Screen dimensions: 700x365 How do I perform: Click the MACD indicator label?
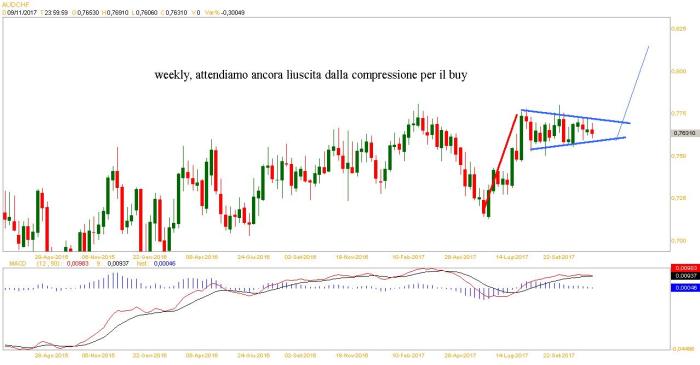[17, 264]
